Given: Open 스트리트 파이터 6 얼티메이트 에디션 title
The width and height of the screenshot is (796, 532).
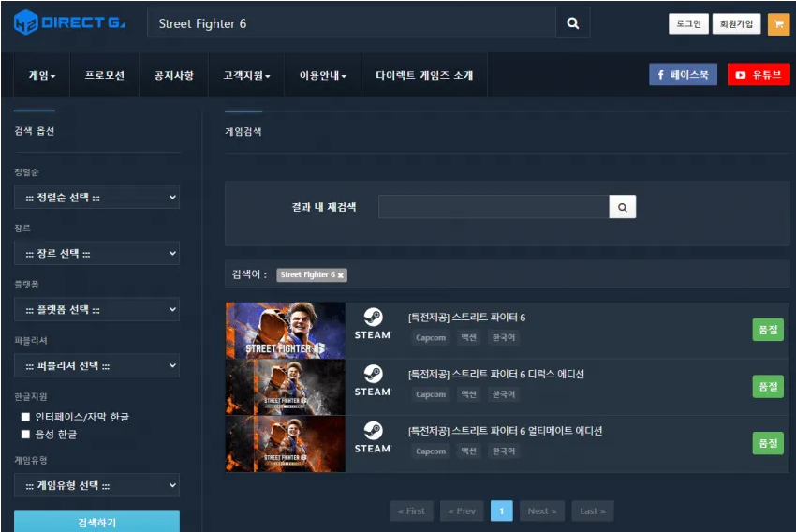Looking at the screenshot, I should click(x=506, y=431).
